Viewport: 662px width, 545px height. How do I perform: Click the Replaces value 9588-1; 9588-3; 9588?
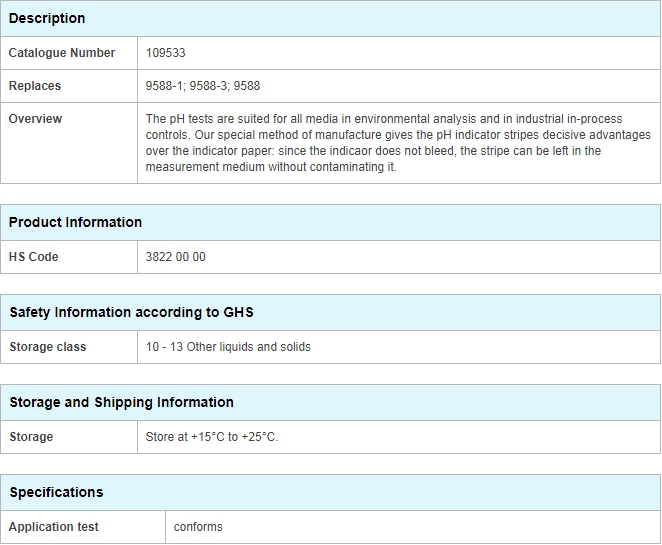click(203, 86)
